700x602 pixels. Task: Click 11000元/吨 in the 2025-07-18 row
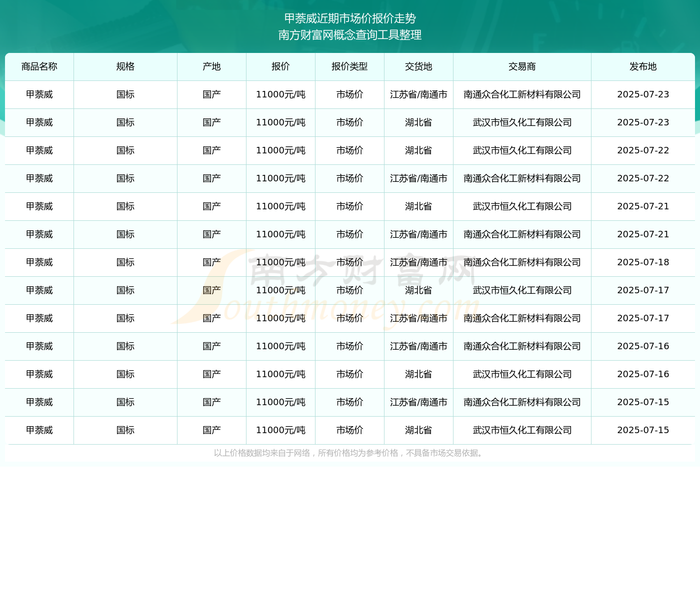[280, 262]
